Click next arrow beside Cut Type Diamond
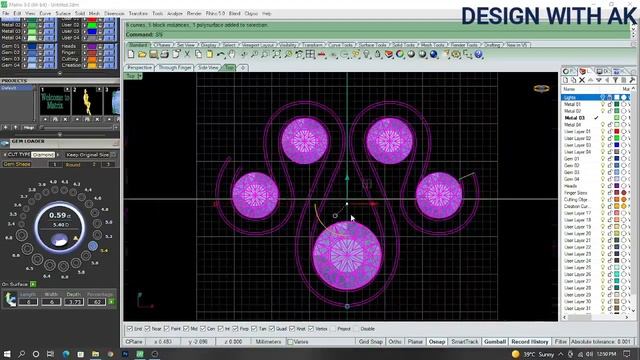This screenshot has height=360, width=640. click(x=58, y=155)
